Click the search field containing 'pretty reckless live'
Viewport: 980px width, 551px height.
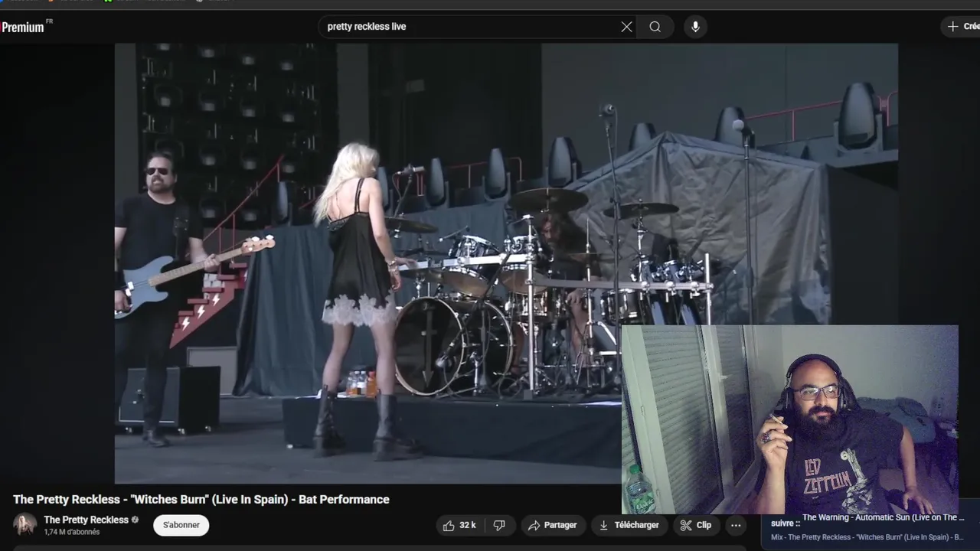click(470, 27)
